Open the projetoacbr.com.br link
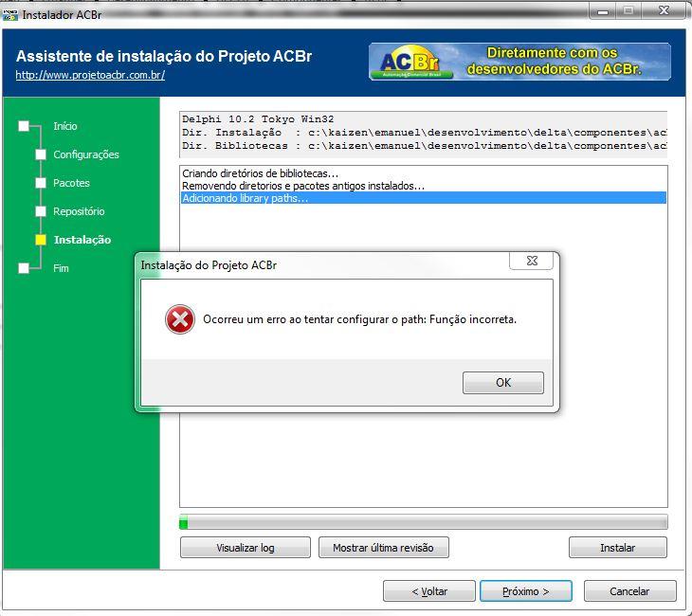The image size is (692, 616). 90,75
